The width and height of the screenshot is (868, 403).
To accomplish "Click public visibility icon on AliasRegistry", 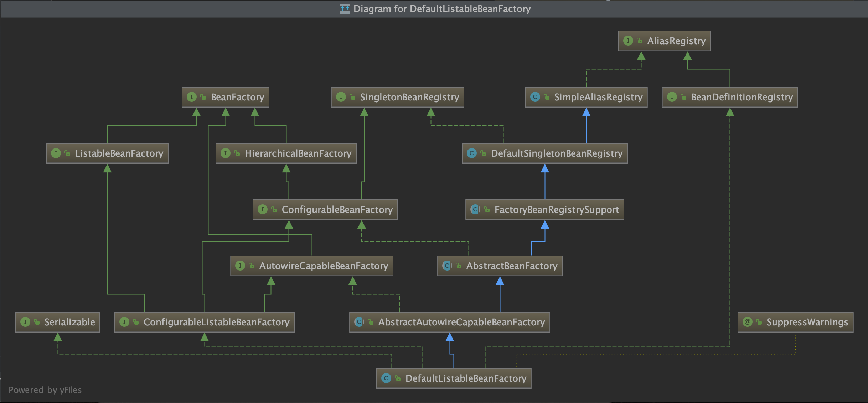I will tap(640, 41).
